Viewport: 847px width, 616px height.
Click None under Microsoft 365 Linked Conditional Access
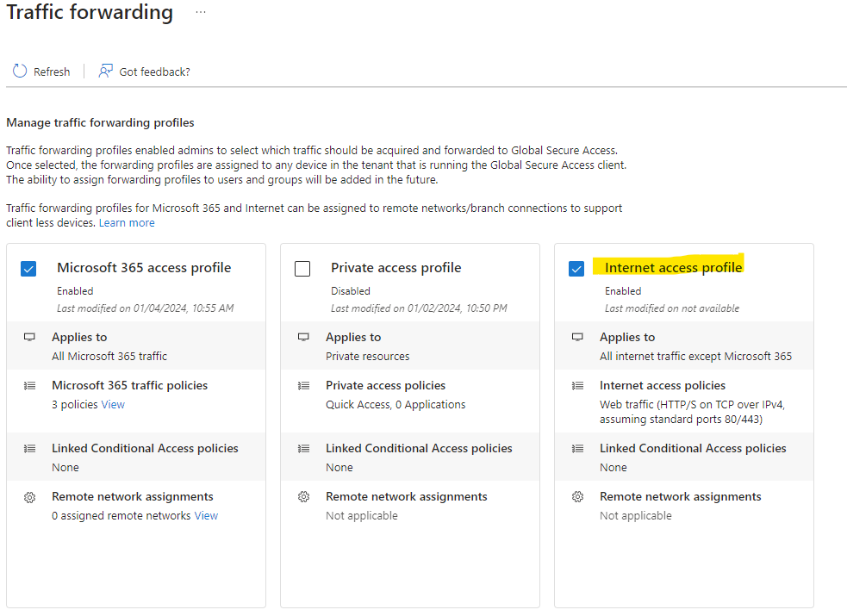coord(65,468)
